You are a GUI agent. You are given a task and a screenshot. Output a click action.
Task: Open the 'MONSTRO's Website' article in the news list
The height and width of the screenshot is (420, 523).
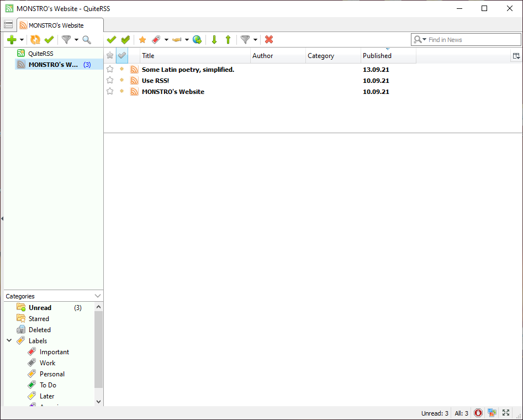(x=173, y=92)
